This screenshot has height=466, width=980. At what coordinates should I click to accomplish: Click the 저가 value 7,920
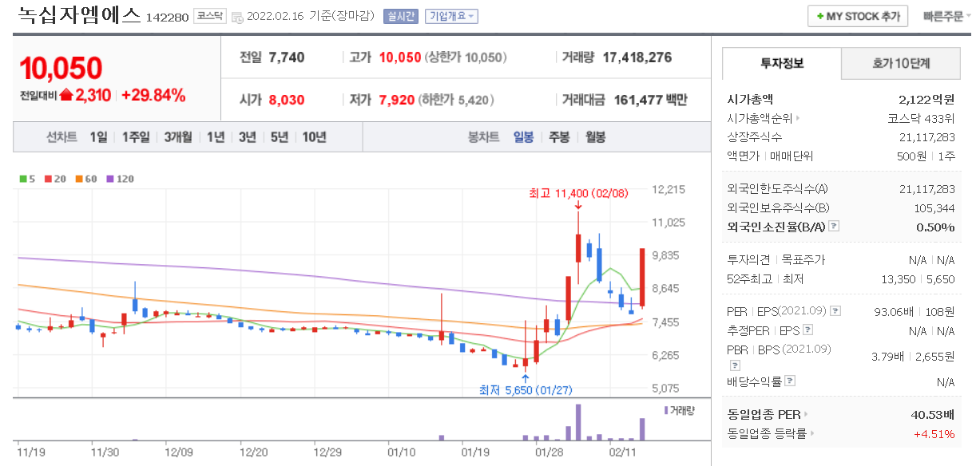pyautogui.click(x=397, y=101)
